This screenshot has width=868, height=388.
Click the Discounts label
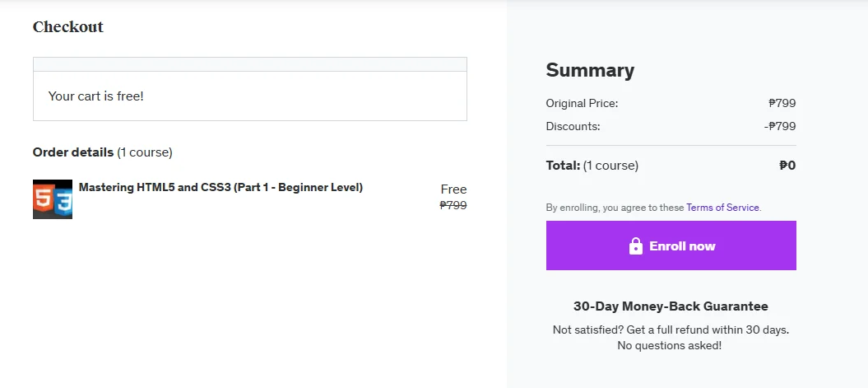573,126
